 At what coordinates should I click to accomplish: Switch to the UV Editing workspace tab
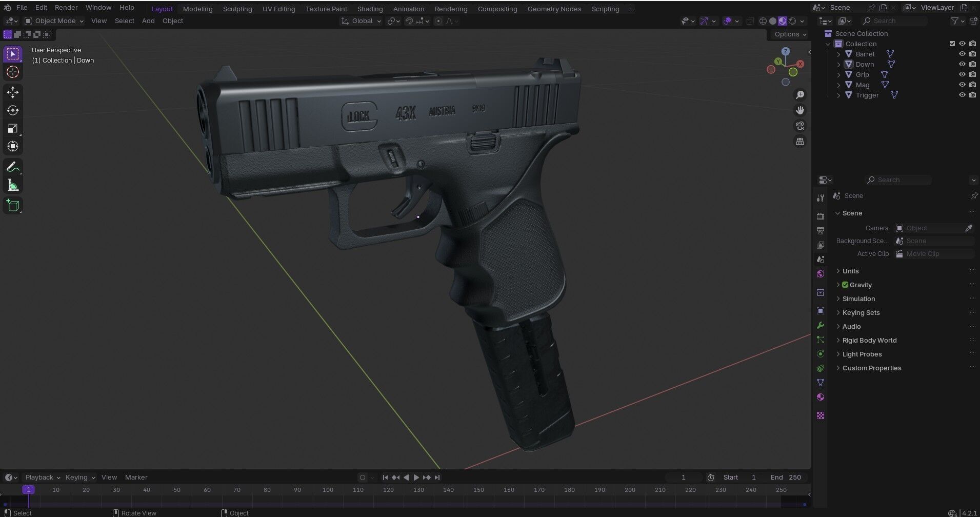click(x=278, y=9)
